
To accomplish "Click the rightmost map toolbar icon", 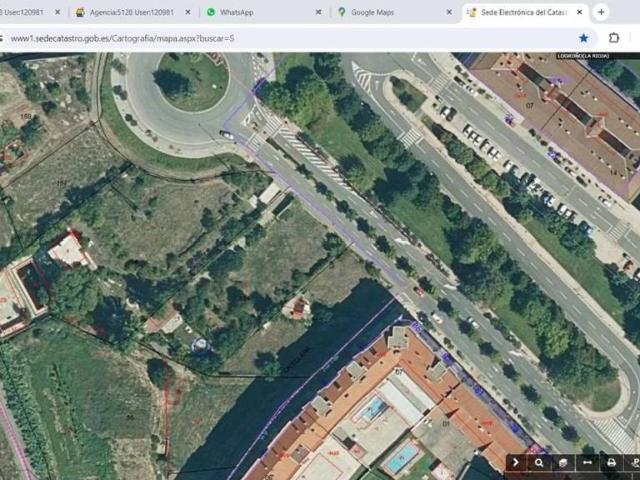I will pyautogui.click(x=633, y=463).
